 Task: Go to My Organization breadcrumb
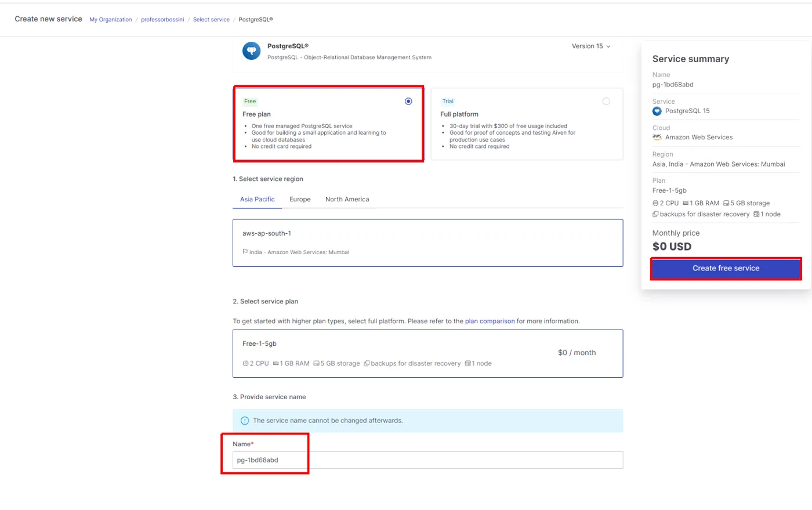pyautogui.click(x=111, y=20)
